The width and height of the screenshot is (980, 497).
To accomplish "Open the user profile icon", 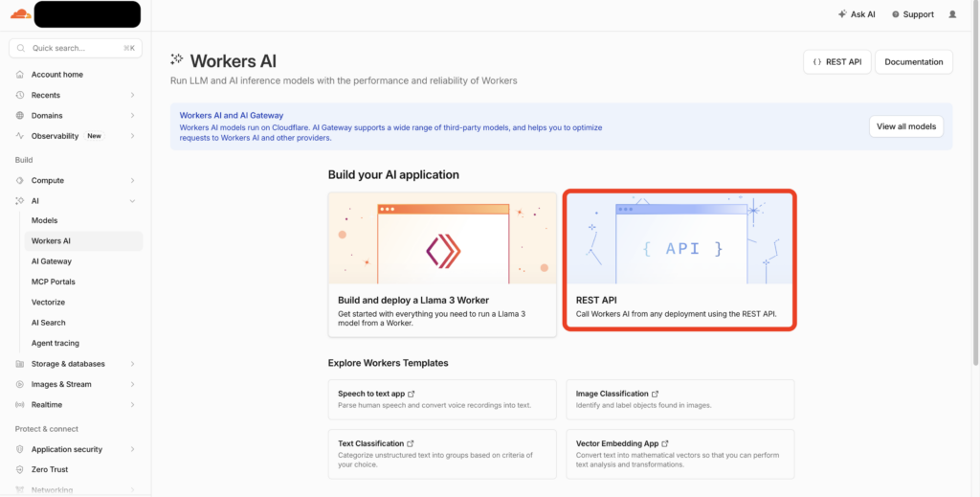I will 952,13.
